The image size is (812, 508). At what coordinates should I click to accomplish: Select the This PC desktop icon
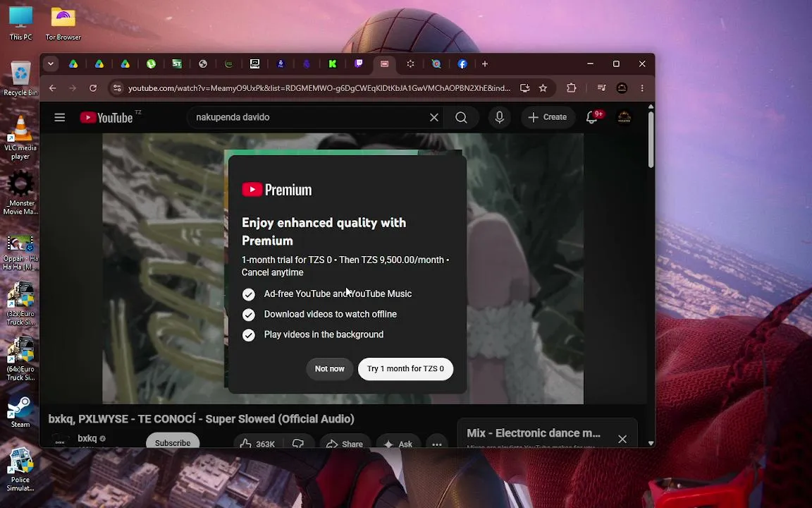20,23
